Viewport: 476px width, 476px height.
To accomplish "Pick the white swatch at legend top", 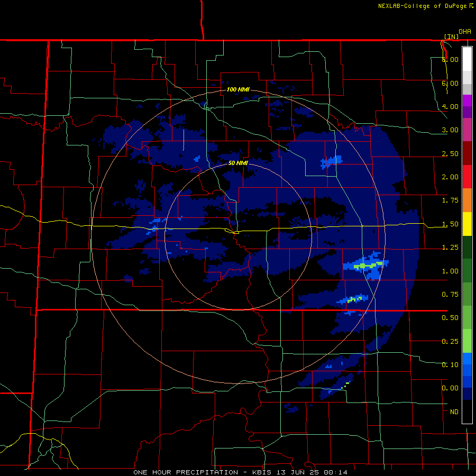I will 467,59.
